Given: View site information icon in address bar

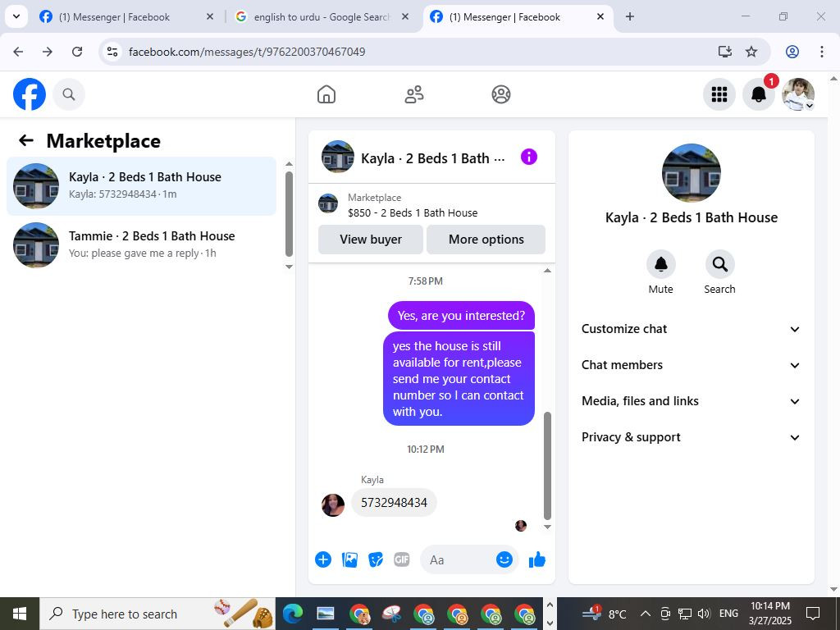Looking at the screenshot, I should (x=112, y=52).
